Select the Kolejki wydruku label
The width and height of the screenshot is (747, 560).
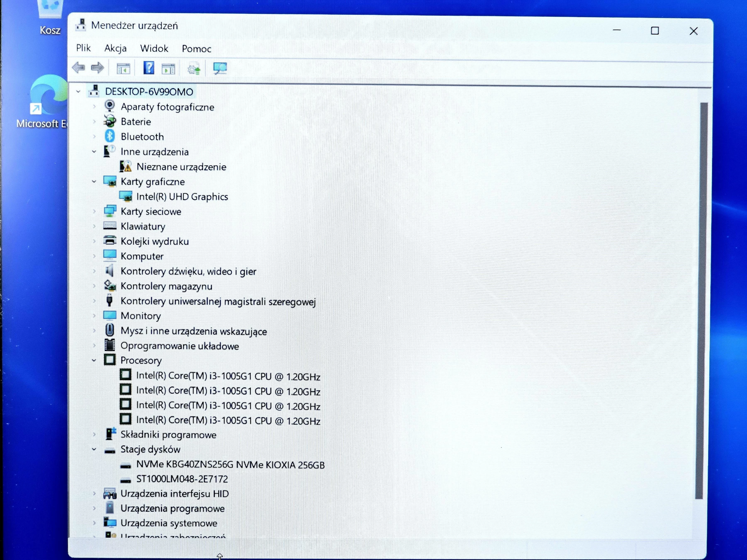click(x=155, y=241)
